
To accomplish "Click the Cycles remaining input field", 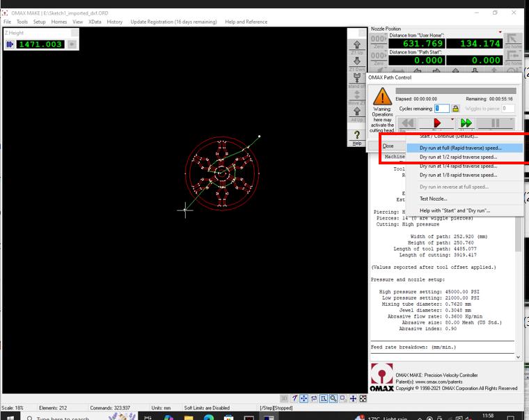I will (441, 109).
